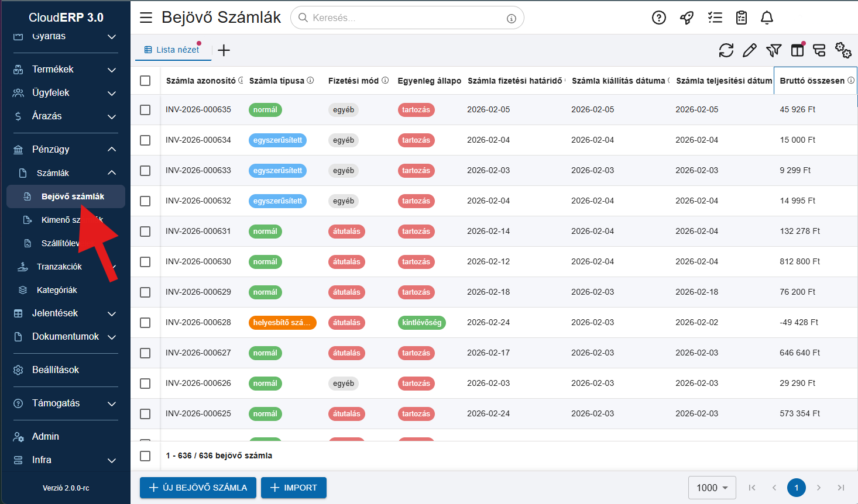The height and width of the screenshot is (504, 858).
Task: Open Kategóriák in the sidebar
Action: click(57, 290)
